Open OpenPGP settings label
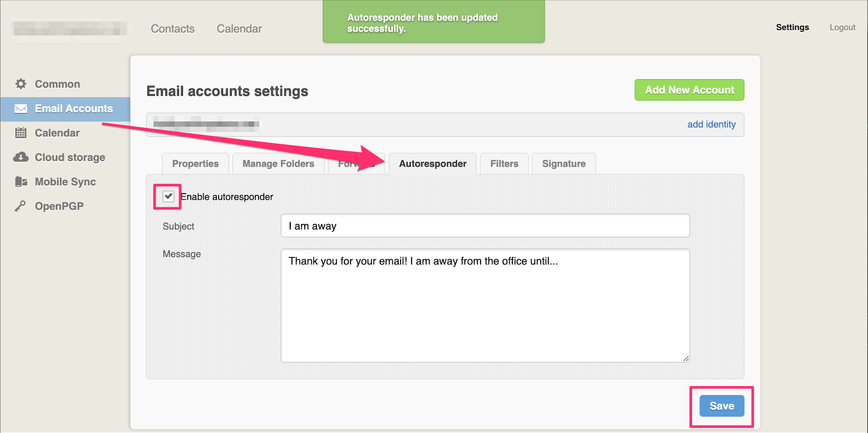 [59, 206]
